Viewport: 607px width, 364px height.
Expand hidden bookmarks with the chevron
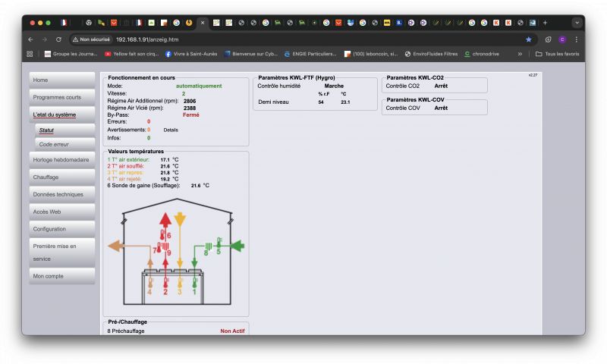(x=520, y=54)
